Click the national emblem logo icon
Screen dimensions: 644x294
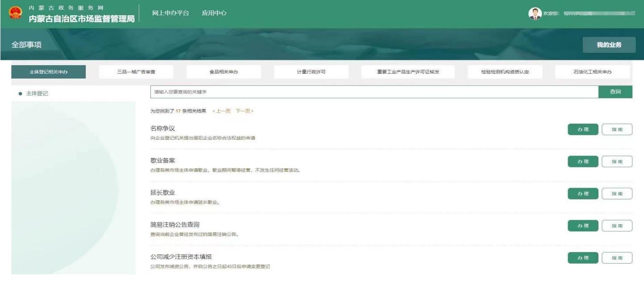[x=16, y=14]
